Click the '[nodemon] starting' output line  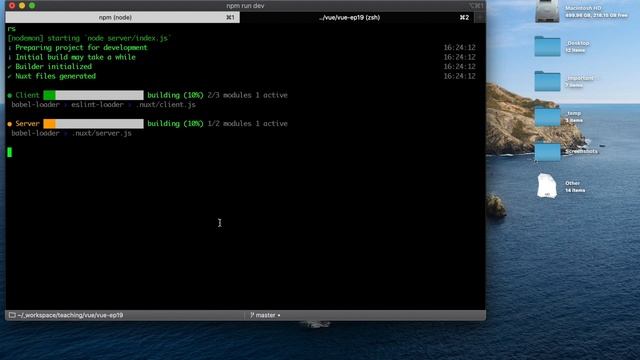point(89,38)
